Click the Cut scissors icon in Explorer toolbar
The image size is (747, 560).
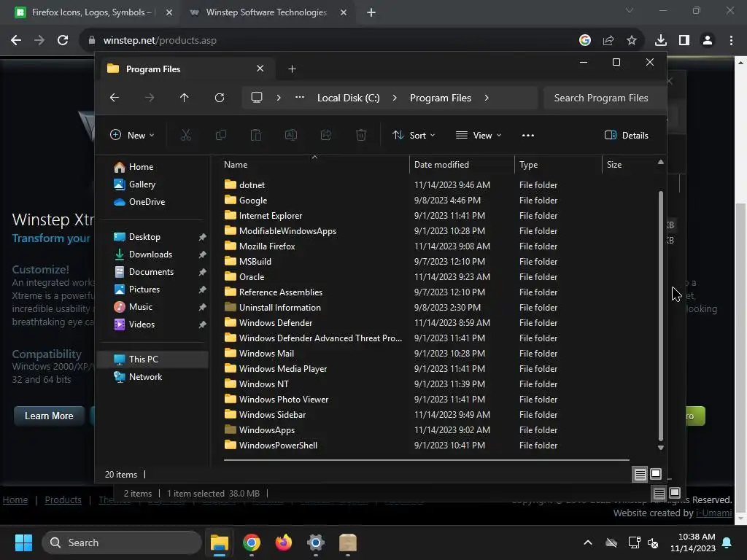pyautogui.click(x=186, y=135)
